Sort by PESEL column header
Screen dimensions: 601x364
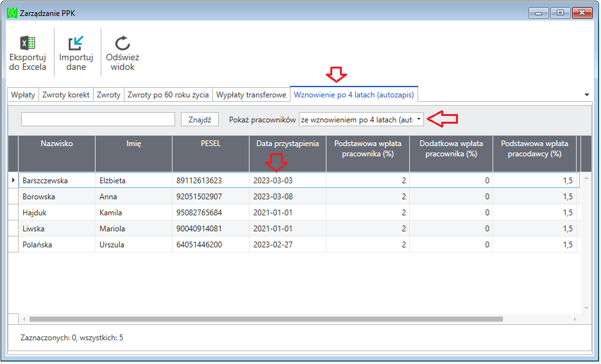[211, 154]
